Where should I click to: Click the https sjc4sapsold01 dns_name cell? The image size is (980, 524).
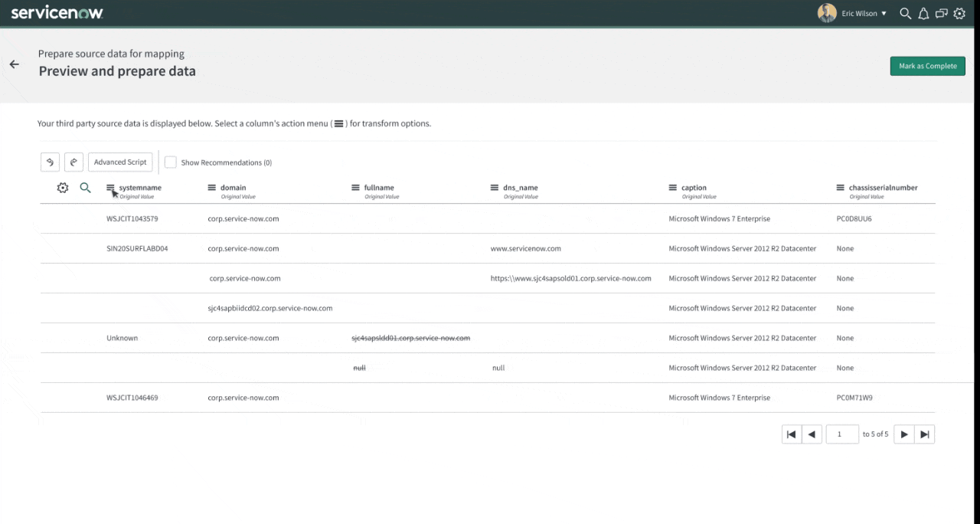click(x=571, y=279)
